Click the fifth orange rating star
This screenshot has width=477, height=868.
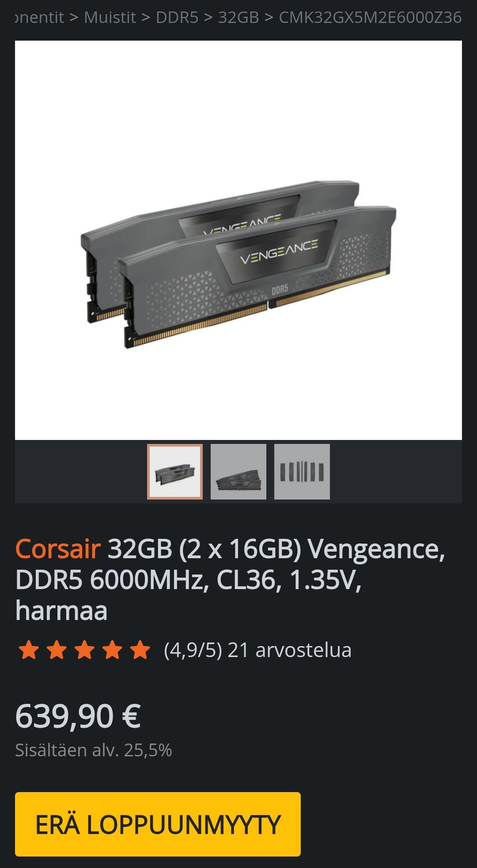coord(140,650)
